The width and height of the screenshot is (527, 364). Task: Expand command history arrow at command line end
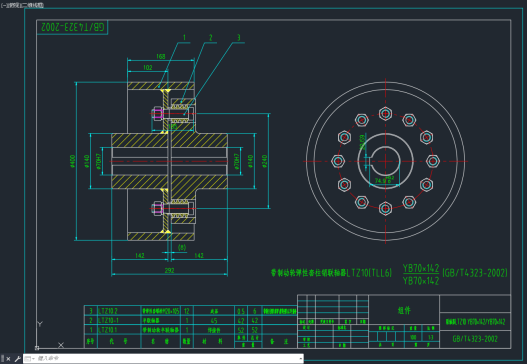[x=300, y=359]
